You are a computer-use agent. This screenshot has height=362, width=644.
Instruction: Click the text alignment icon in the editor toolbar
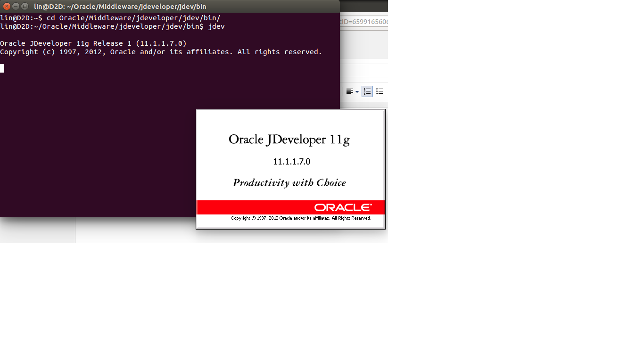pos(350,91)
